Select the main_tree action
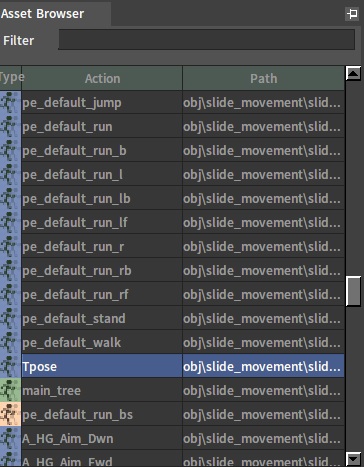 [x=102, y=390]
